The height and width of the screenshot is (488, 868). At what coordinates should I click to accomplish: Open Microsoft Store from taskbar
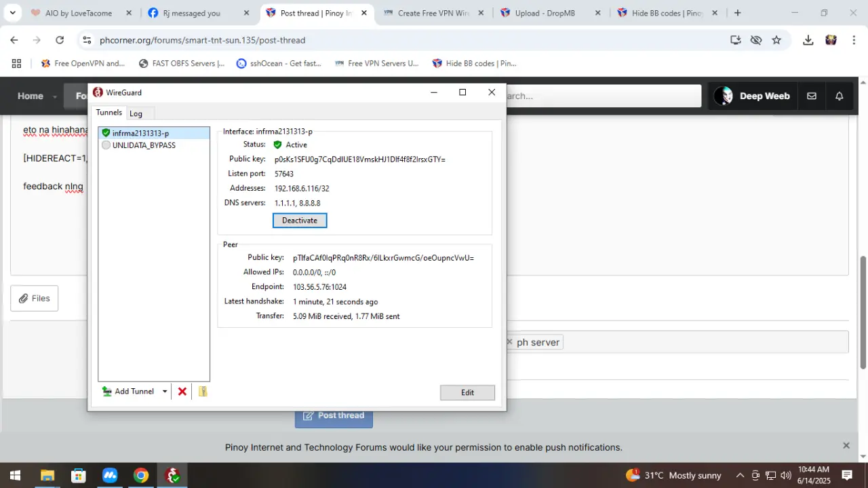click(78, 475)
